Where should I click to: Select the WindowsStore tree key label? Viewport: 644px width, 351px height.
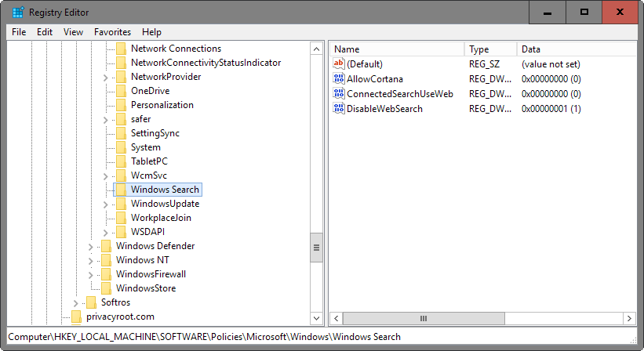tap(146, 288)
